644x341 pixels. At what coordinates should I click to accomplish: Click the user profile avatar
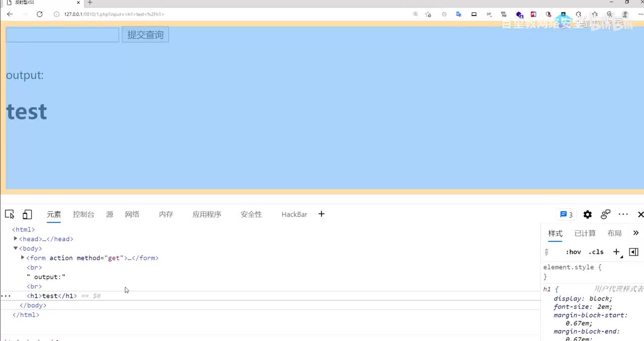tap(625, 14)
